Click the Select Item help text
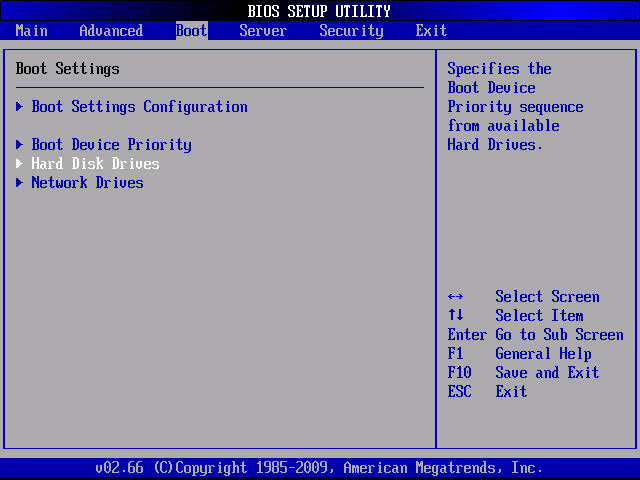 tap(539, 316)
